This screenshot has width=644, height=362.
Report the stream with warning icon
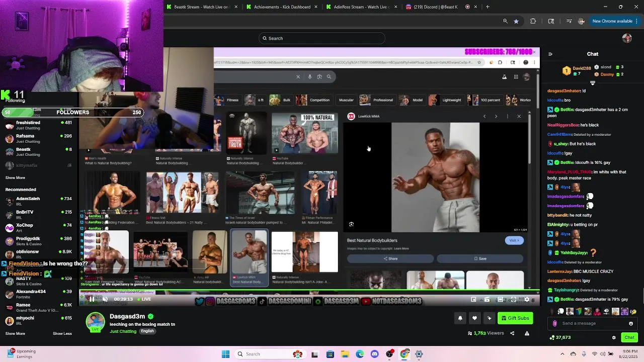coord(527,333)
